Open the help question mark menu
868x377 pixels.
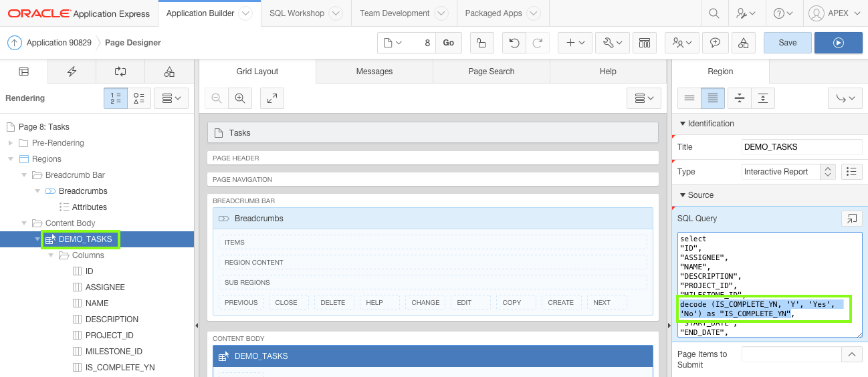(783, 13)
